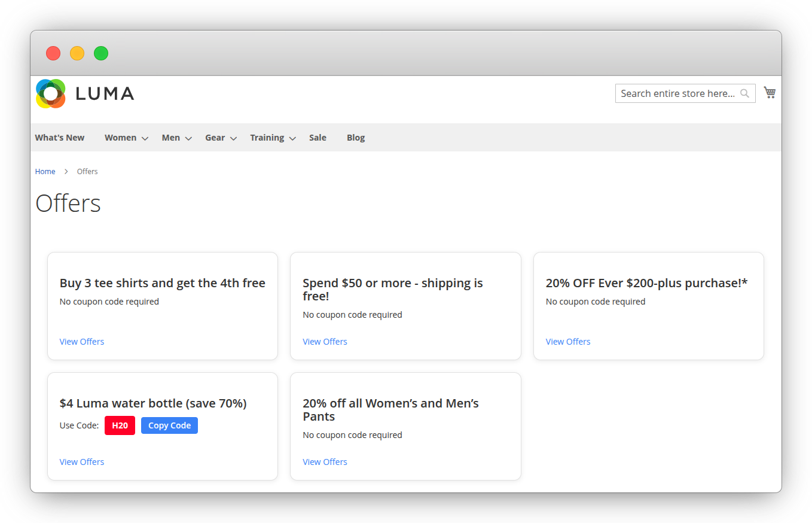Image resolution: width=812 pixels, height=523 pixels.
Task: Click the Home breadcrumb link
Action: 45,172
